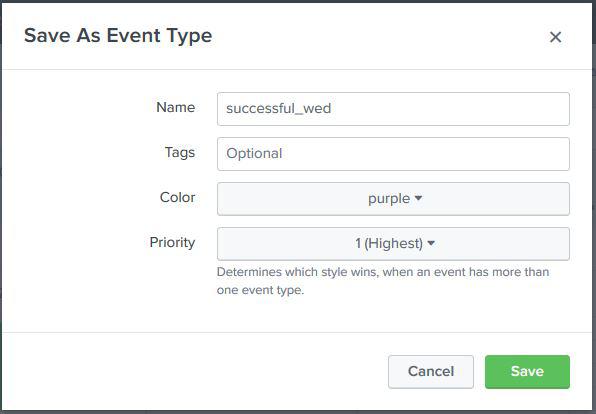The image size is (596, 414).
Task: Click the 'Save As Event Type' title
Action: [x=118, y=36]
